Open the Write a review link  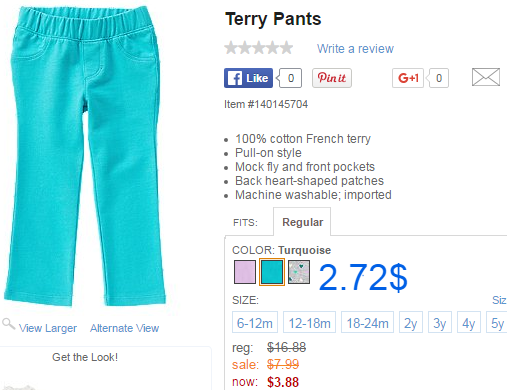click(x=355, y=49)
